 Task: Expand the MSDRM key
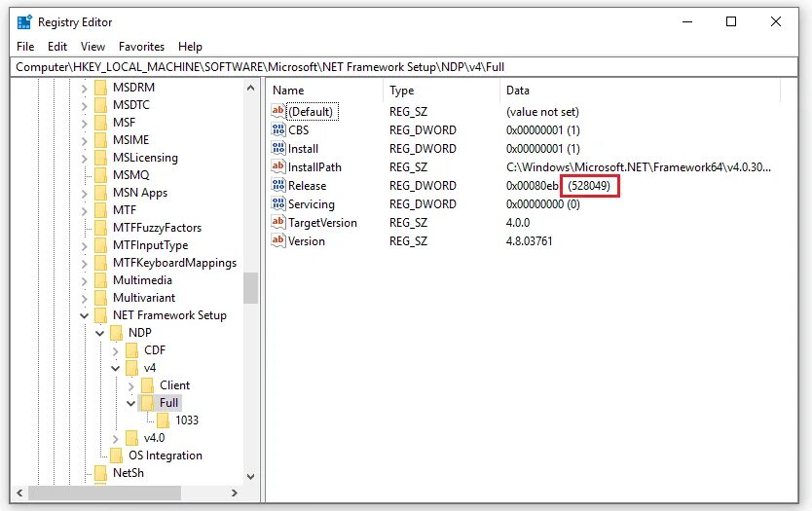pyautogui.click(x=85, y=89)
